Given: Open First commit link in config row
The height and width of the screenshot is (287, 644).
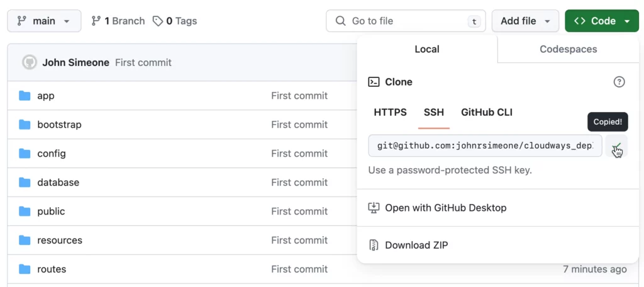Looking at the screenshot, I should [x=299, y=154].
